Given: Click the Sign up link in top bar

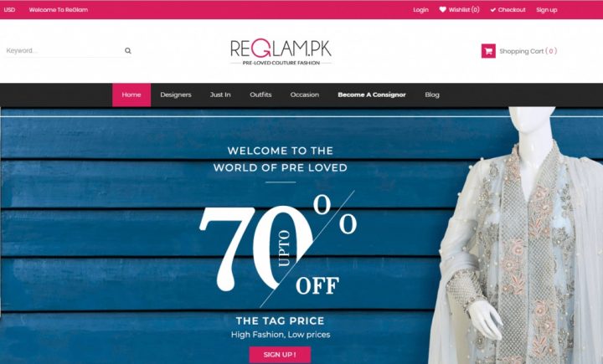Looking at the screenshot, I should 546,10.
